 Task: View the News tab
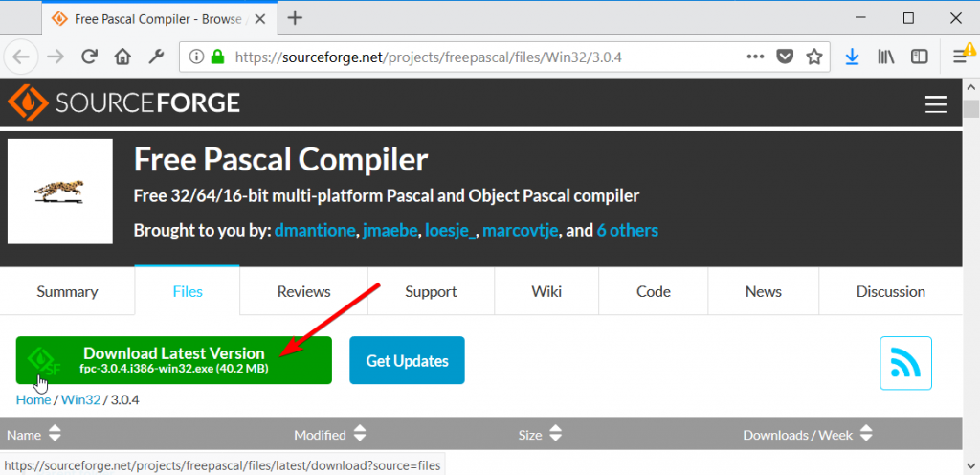[x=764, y=291]
